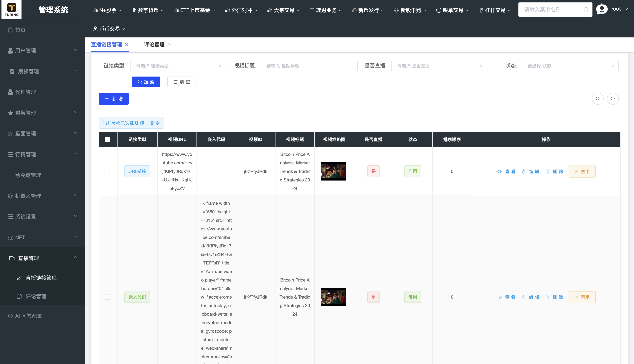The width and height of the screenshot is (634, 364).
Task: Toggle the select-all checkbox in table header
Action: click(x=108, y=139)
